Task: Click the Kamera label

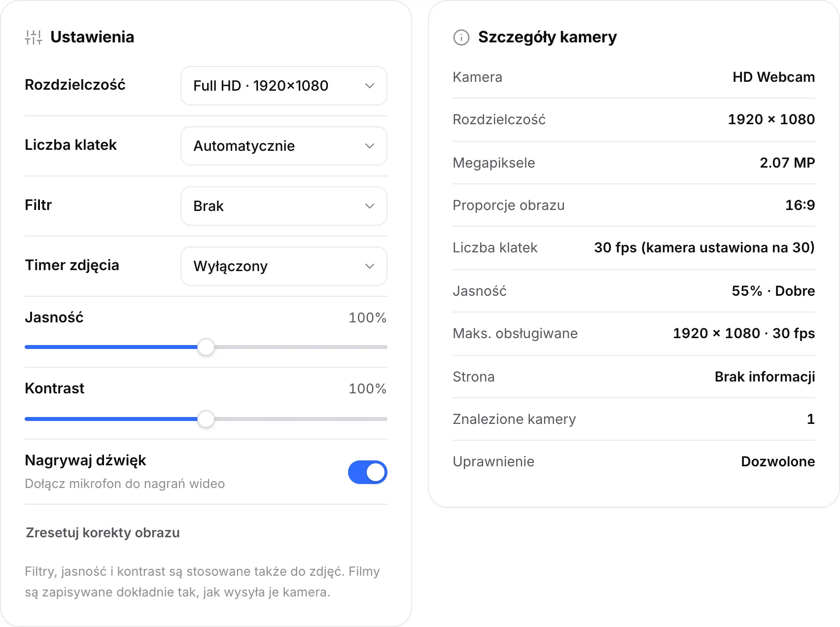Action: (x=477, y=77)
